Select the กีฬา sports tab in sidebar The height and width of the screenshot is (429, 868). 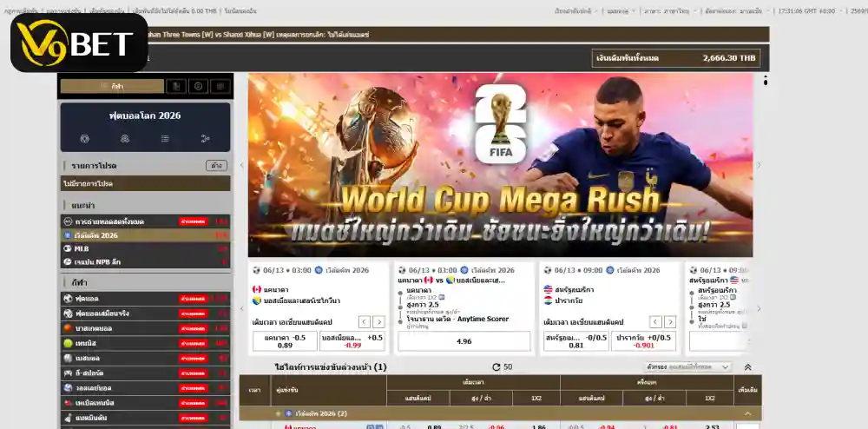point(112,86)
